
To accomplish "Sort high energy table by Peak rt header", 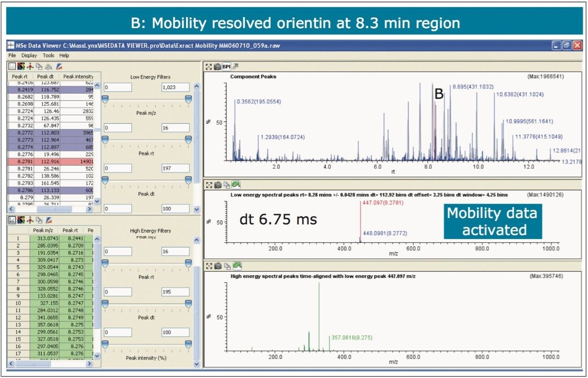I will 70,230.
